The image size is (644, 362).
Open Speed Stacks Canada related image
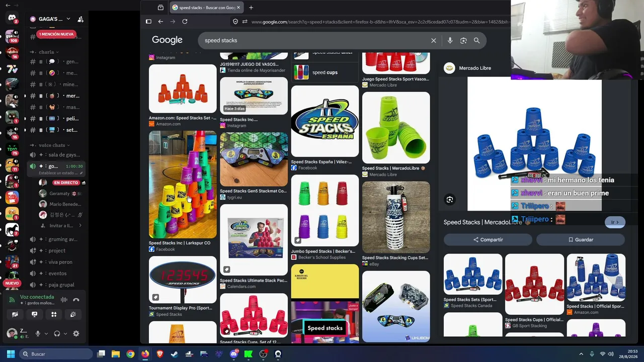(473, 274)
